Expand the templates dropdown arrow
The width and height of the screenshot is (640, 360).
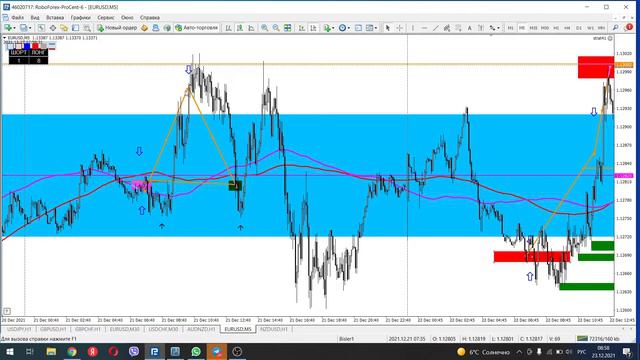[x=376, y=28]
